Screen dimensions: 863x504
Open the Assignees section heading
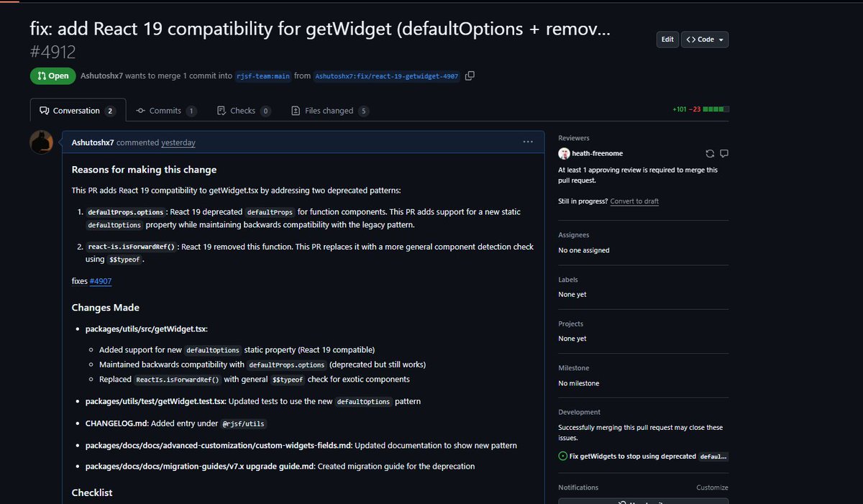coord(574,235)
